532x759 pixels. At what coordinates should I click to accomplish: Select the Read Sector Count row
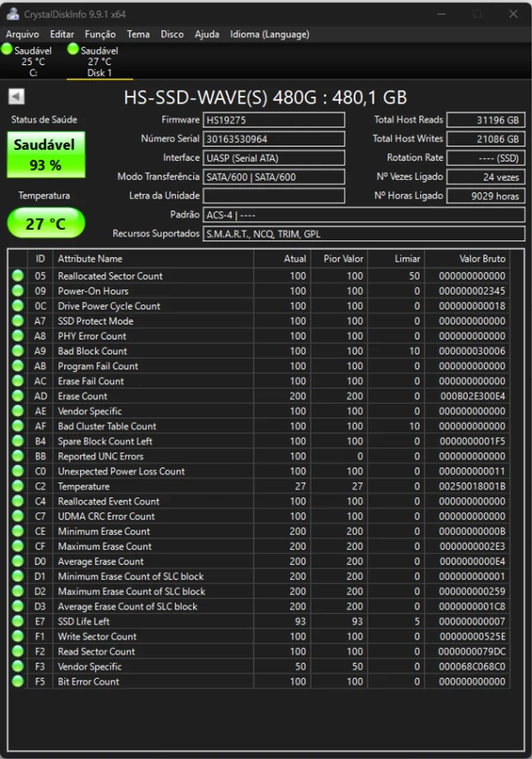pyautogui.click(x=259, y=652)
